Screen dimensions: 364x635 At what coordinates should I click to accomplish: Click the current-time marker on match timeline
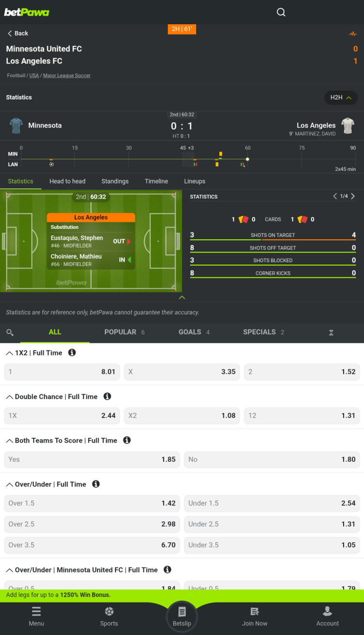(248, 159)
